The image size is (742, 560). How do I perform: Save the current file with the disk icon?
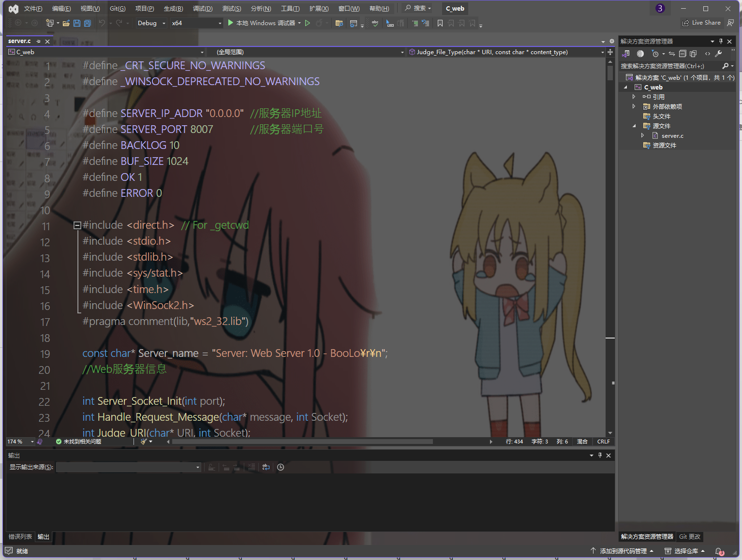[77, 23]
